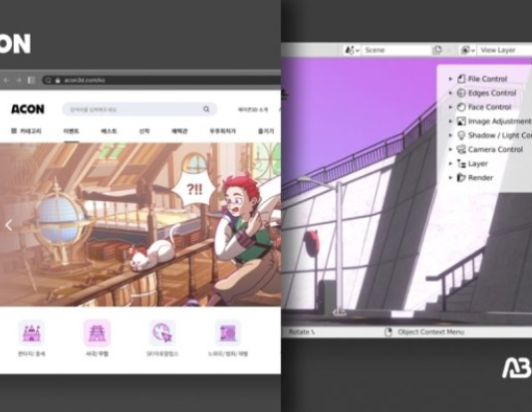This screenshot has width=532, height=412.
Task: Click the search magnifier icon in ACON search bar
Action: click(206, 109)
